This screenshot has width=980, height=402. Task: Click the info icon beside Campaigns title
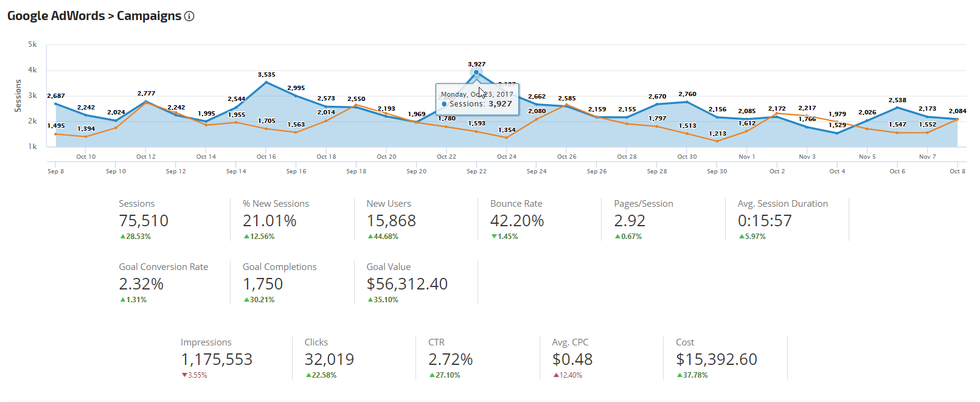pos(189,16)
